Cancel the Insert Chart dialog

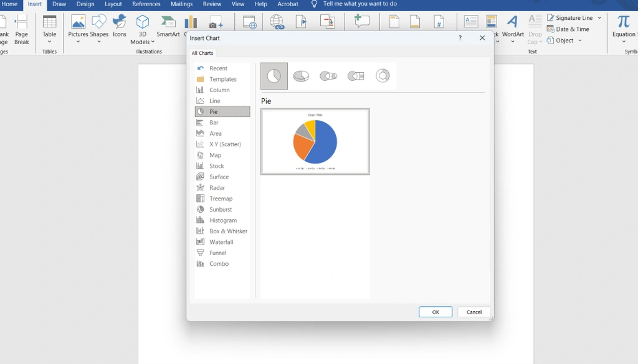(474, 312)
